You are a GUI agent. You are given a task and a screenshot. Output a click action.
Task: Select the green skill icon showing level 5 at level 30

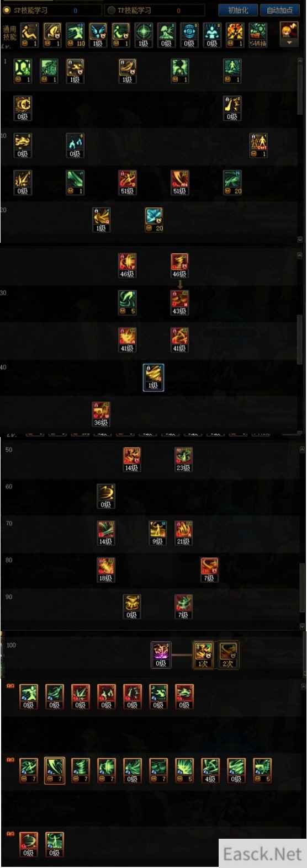[x=127, y=302]
